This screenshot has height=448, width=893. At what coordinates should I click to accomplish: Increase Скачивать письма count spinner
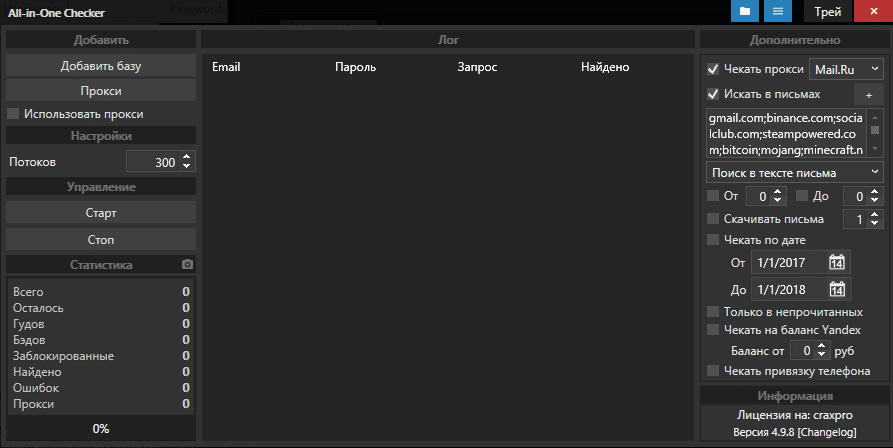(x=874, y=215)
